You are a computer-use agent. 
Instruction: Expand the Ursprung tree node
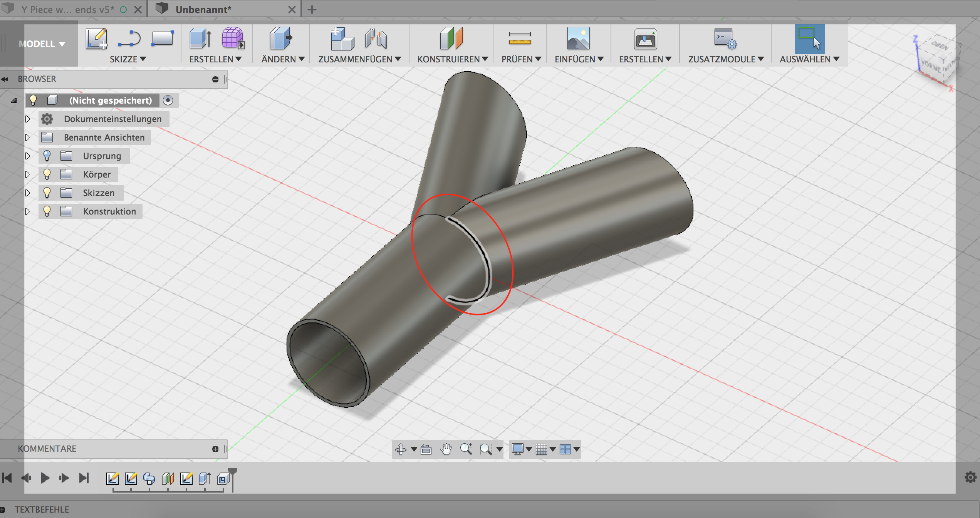28,156
